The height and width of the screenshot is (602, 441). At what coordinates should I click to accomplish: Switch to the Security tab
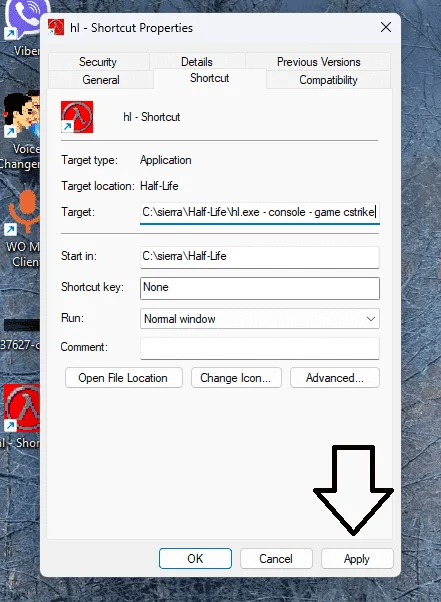tap(98, 62)
